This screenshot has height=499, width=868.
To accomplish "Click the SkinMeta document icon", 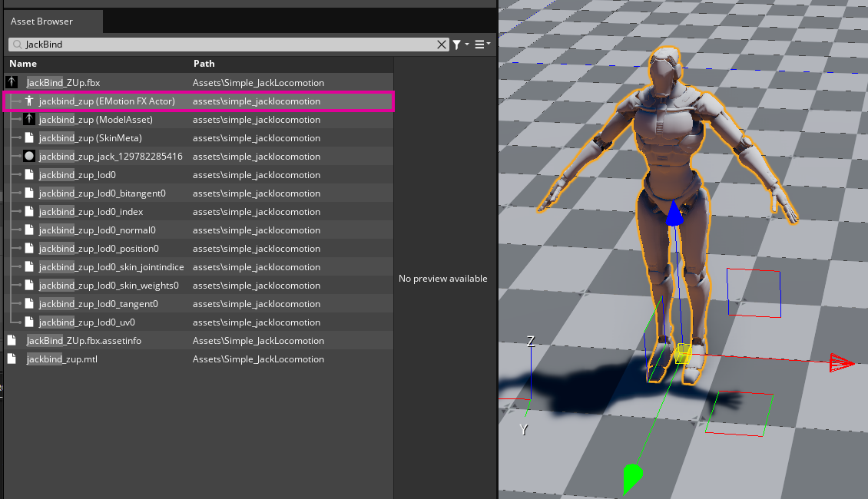I will click(29, 137).
